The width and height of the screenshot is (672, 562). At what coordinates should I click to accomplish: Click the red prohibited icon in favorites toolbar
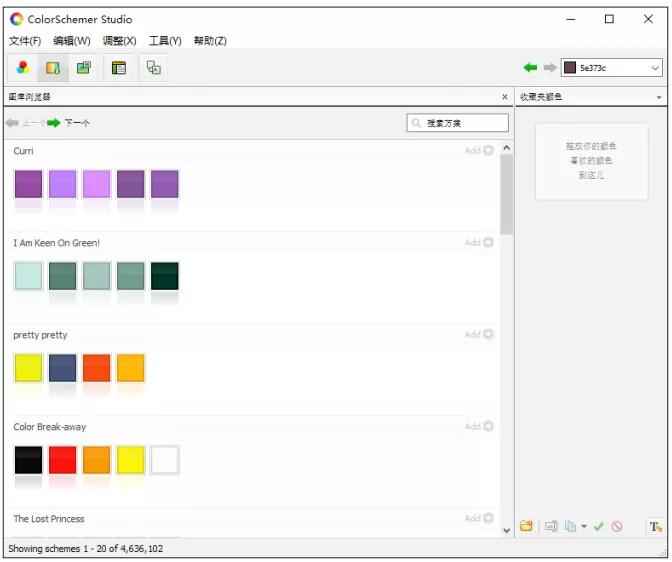pos(617,526)
